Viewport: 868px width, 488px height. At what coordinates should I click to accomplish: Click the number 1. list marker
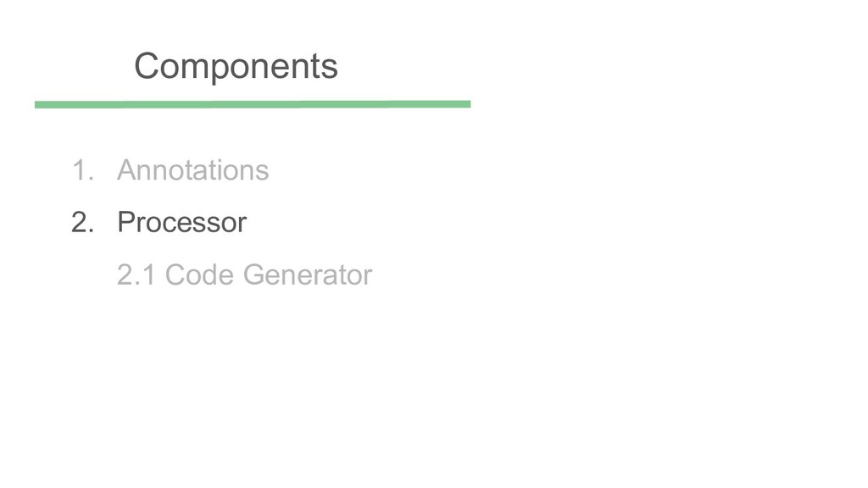coord(81,170)
